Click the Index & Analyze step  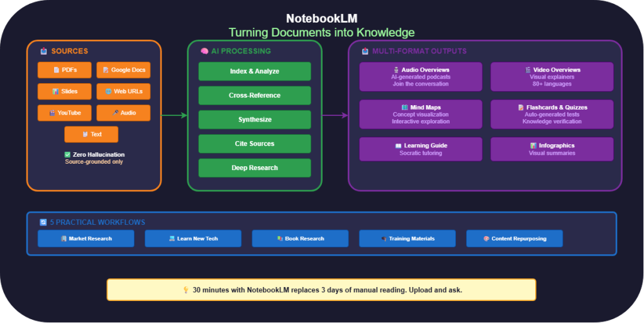pos(255,71)
